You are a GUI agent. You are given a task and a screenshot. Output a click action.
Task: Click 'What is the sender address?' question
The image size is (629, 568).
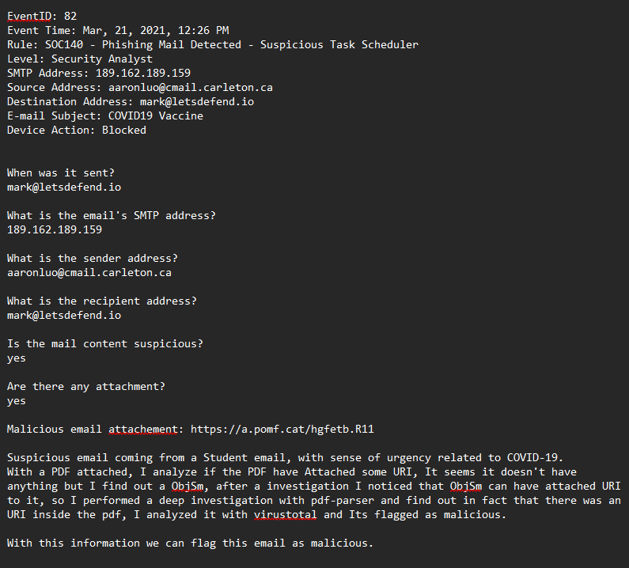pos(92,258)
